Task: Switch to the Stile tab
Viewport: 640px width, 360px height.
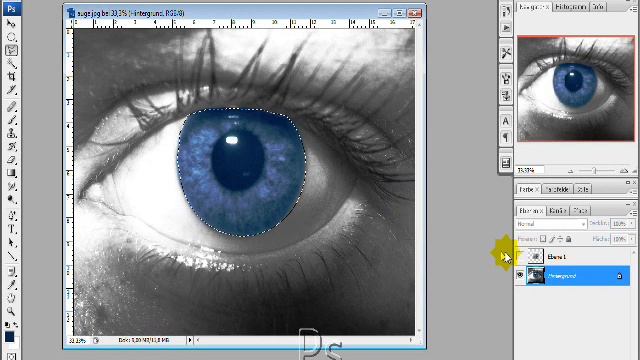Action: coord(582,189)
